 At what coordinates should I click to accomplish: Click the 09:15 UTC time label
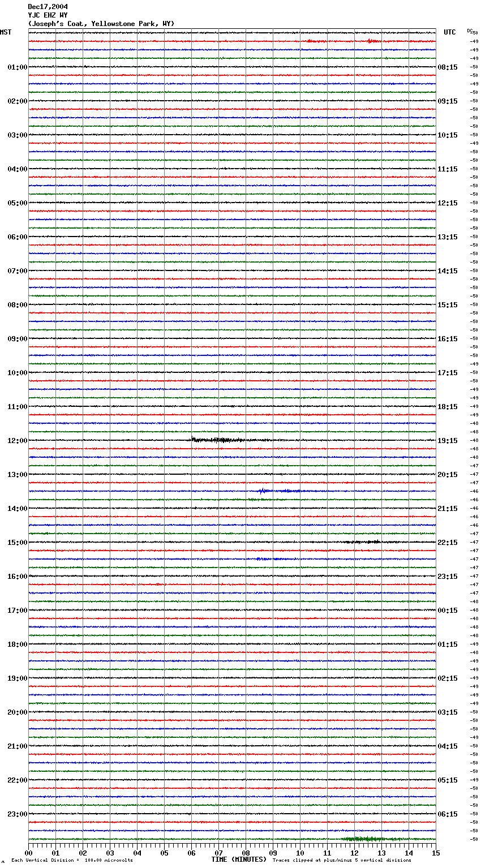(448, 101)
